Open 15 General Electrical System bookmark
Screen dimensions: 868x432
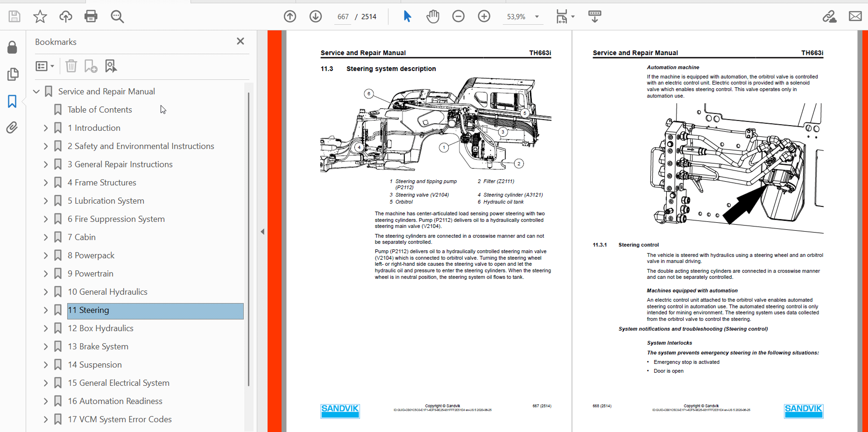[x=119, y=383]
